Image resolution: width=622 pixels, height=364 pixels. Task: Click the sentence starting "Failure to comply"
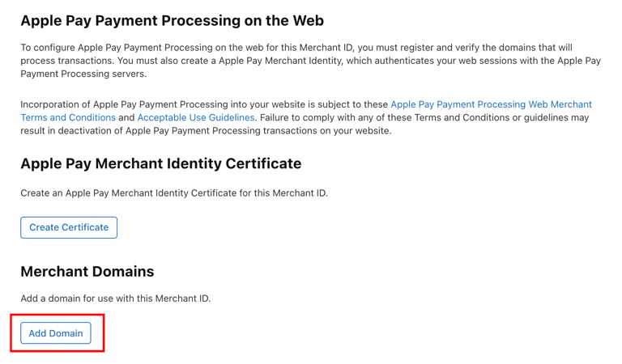pos(429,117)
